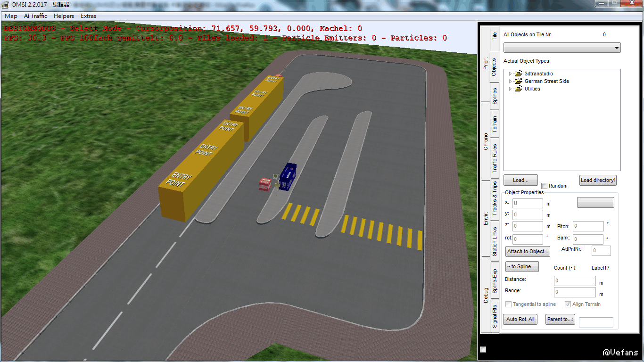Expand the 3dtranstudio tree node
The image size is (644, 362).
[x=510, y=74]
